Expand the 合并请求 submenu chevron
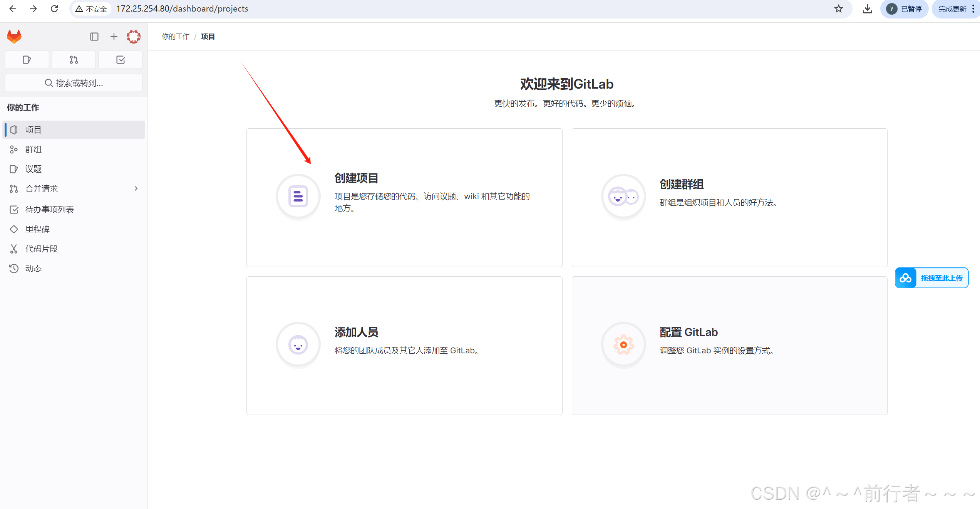 [136, 188]
